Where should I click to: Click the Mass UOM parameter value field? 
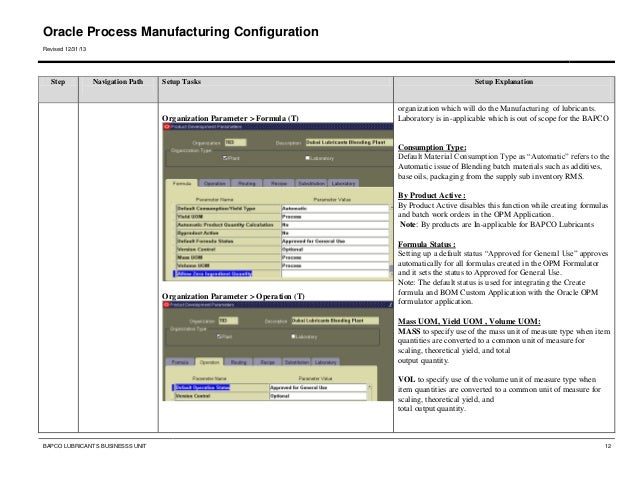(x=335, y=257)
